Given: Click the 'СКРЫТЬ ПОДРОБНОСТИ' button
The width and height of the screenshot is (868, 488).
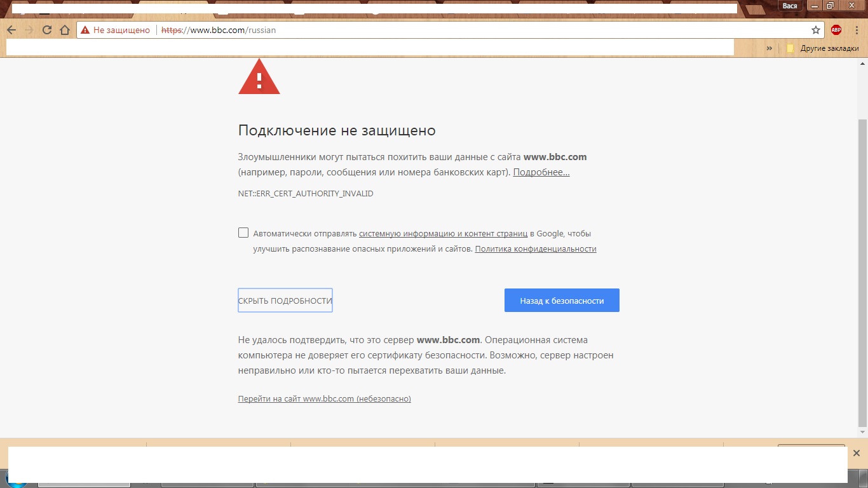Looking at the screenshot, I should click(x=285, y=301).
